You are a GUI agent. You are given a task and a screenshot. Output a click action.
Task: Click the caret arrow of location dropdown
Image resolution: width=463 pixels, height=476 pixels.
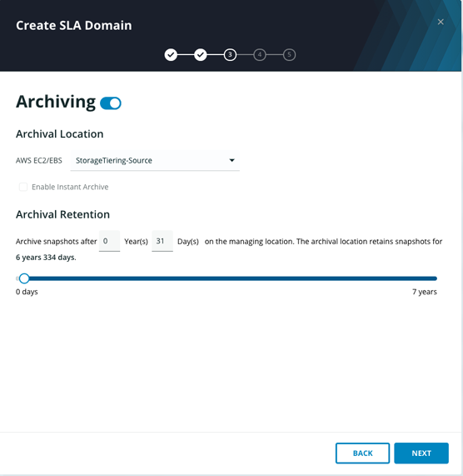coord(232,160)
